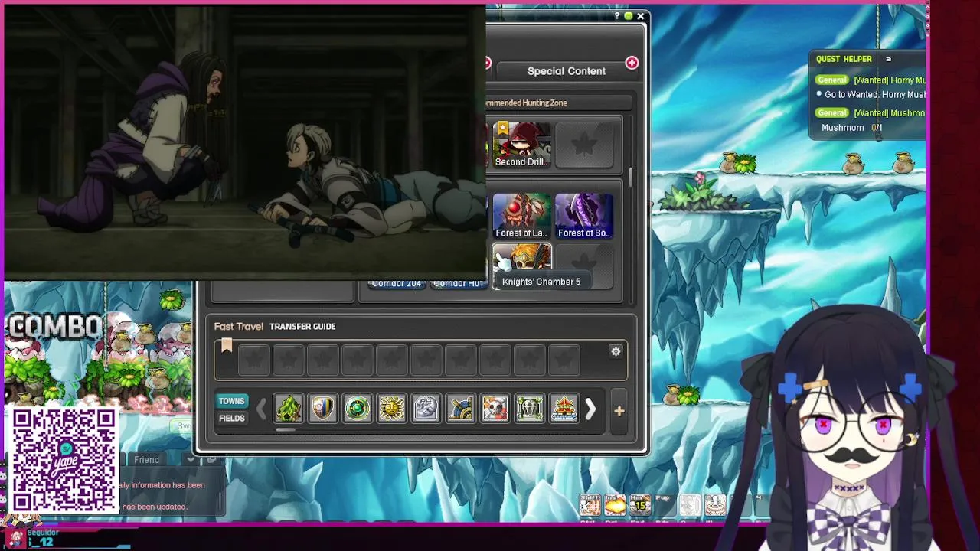Click the TRANSFER GUIDE label
The height and width of the screenshot is (551, 980).
click(302, 327)
